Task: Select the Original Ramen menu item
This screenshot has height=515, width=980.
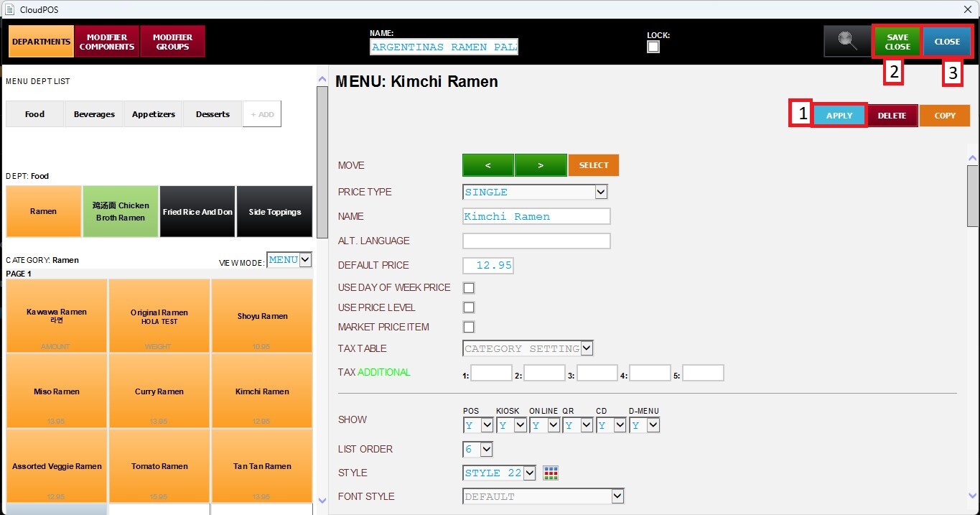Action: (159, 316)
